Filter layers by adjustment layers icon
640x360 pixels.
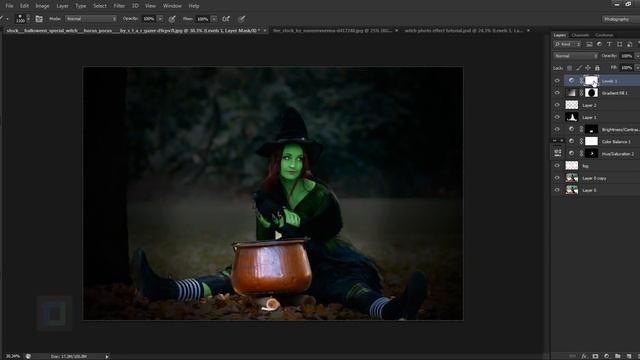pyautogui.click(x=599, y=44)
